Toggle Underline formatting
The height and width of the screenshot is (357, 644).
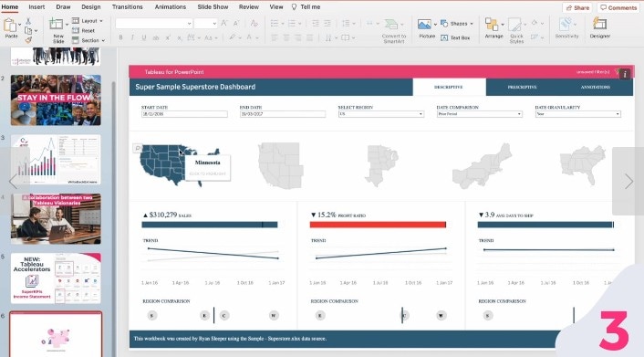point(144,37)
